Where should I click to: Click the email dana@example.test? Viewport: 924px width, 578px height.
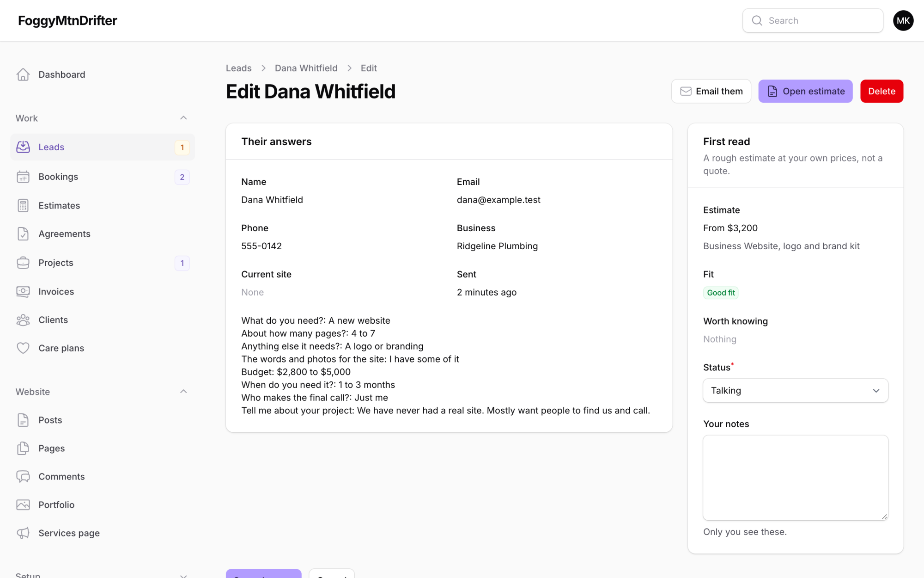[x=498, y=200]
